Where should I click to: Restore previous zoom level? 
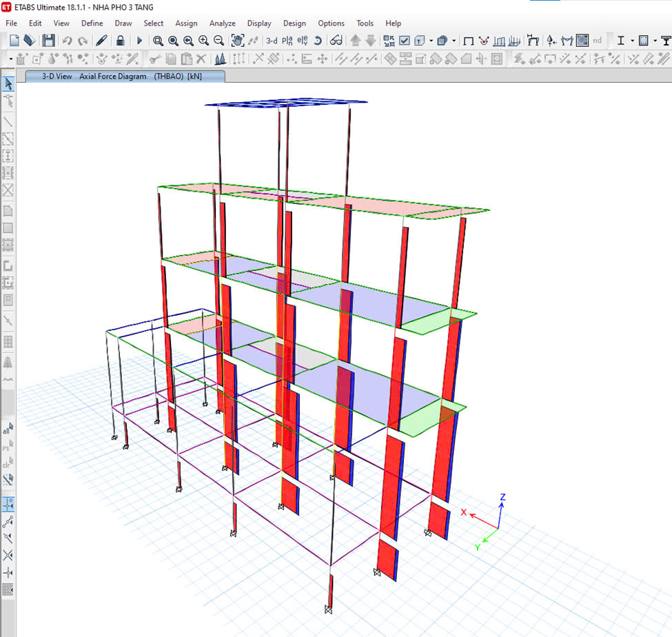[x=188, y=41]
